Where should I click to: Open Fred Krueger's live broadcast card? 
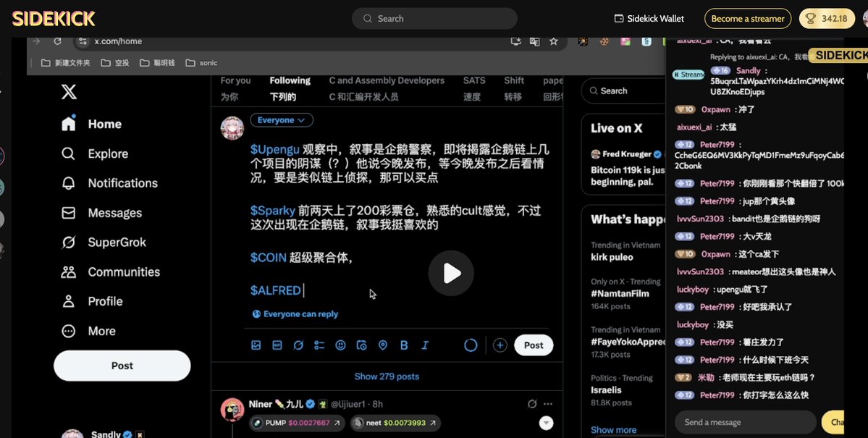tap(627, 168)
